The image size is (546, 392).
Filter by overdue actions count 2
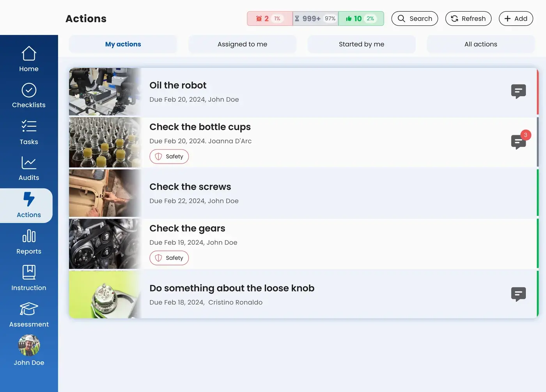[269, 19]
